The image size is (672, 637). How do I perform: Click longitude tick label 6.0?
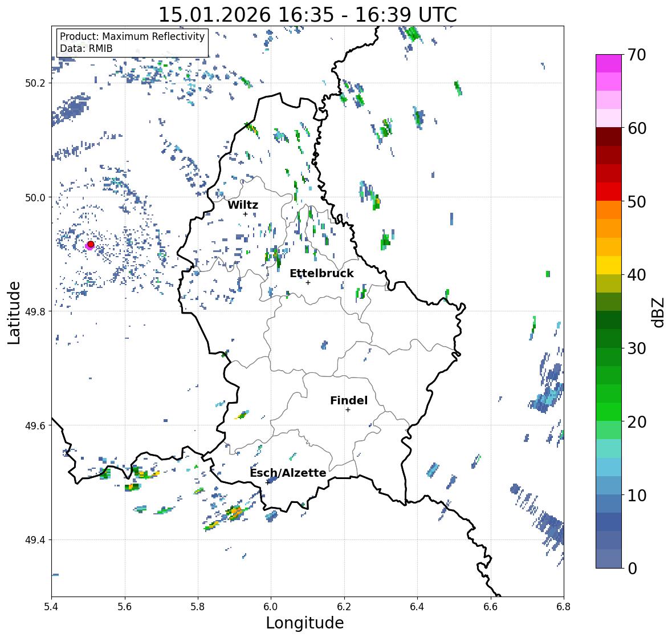271,607
